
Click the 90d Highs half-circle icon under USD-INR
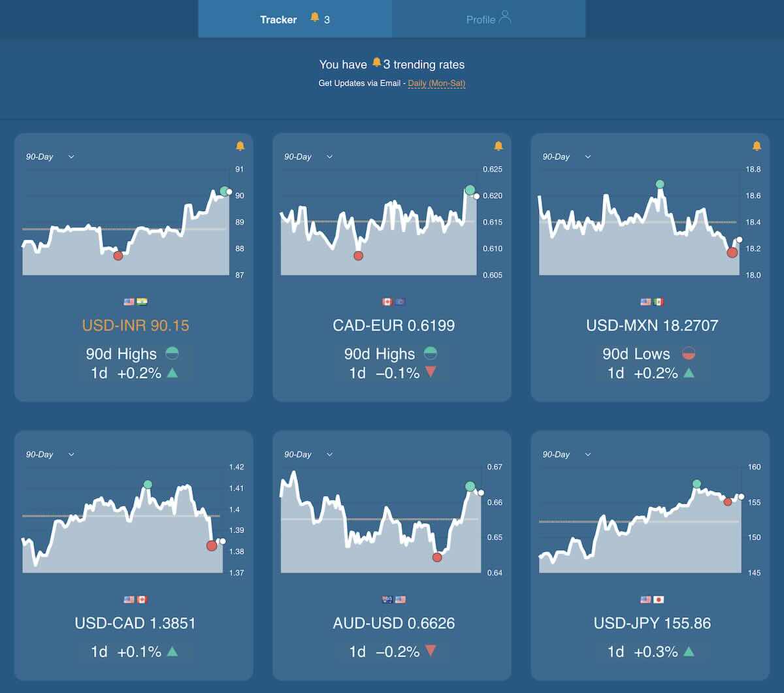click(x=172, y=353)
